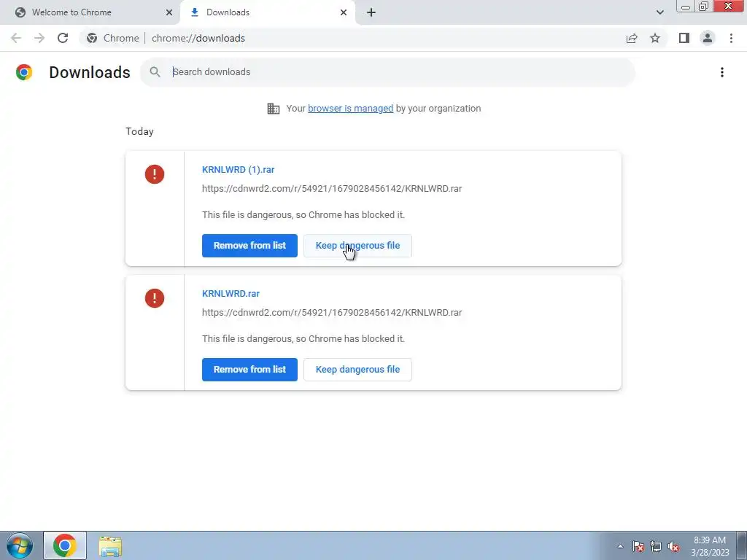Show hidden tray icons arrow
Image resolution: width=747 pixels, height=560 pixels.
click(620, 546)
